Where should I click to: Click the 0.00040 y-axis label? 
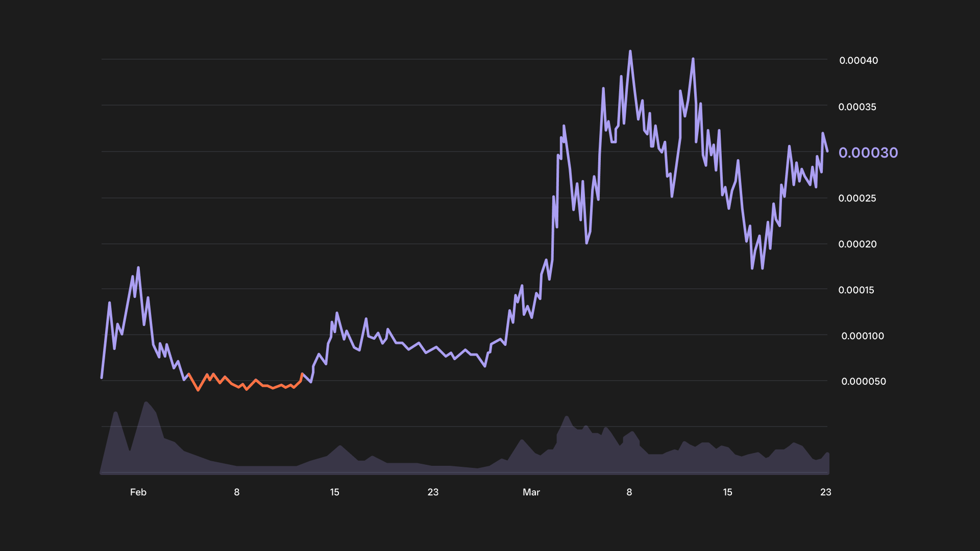[859, 60]
